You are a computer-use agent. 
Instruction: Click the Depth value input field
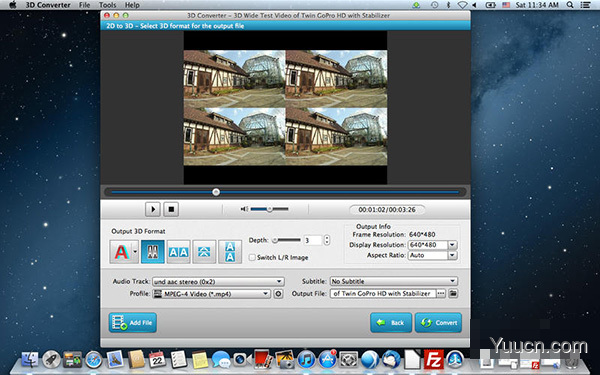[313, 240]
